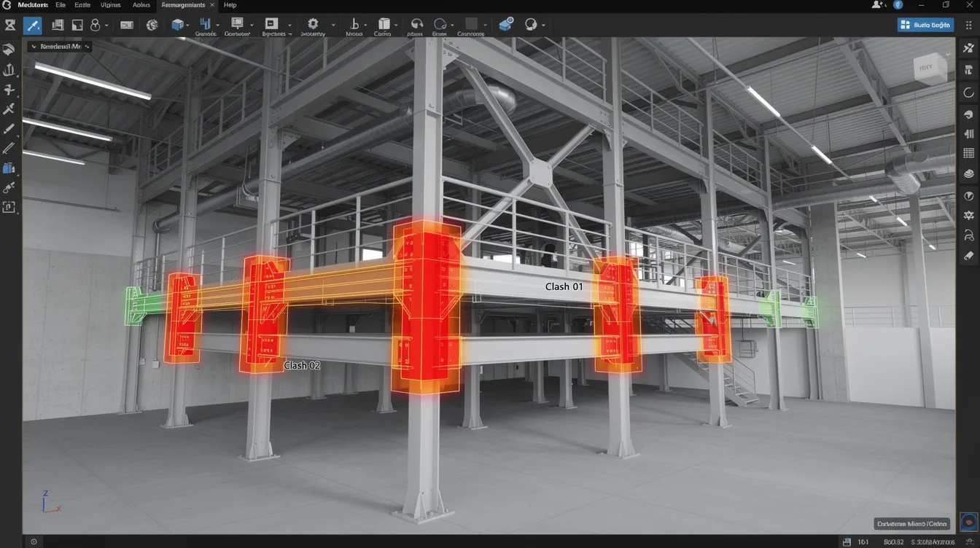Open the "Vigims" menu in the menu bar
This screenshot has width=980, height=548.
[x=111, y=5]
